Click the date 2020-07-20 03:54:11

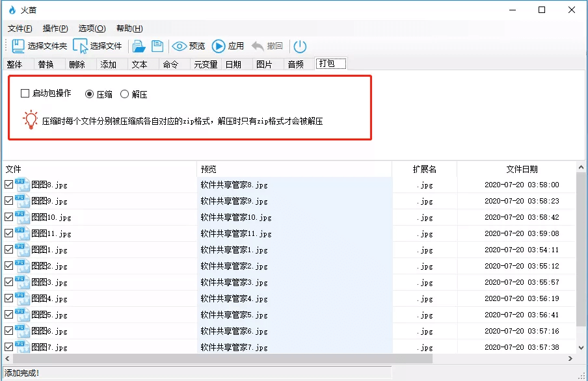click(522, 250)
